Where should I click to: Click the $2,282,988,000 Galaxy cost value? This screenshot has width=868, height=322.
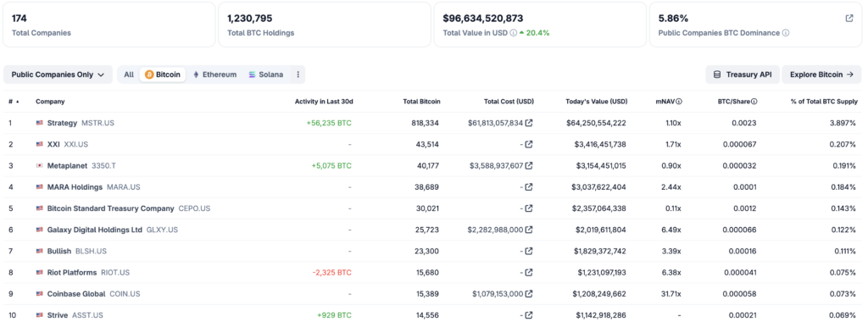pos(495,230)
